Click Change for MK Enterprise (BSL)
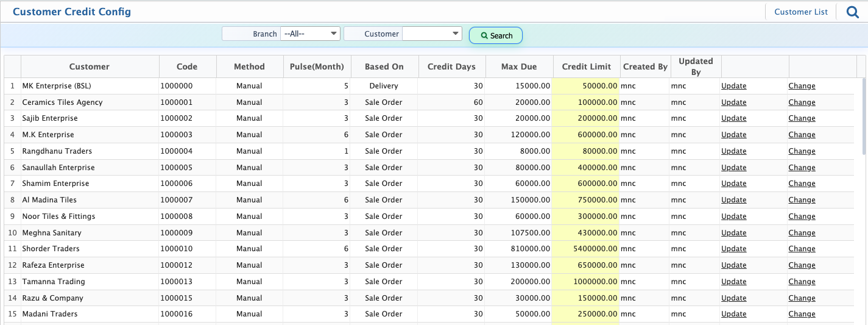 pos(802,86)
